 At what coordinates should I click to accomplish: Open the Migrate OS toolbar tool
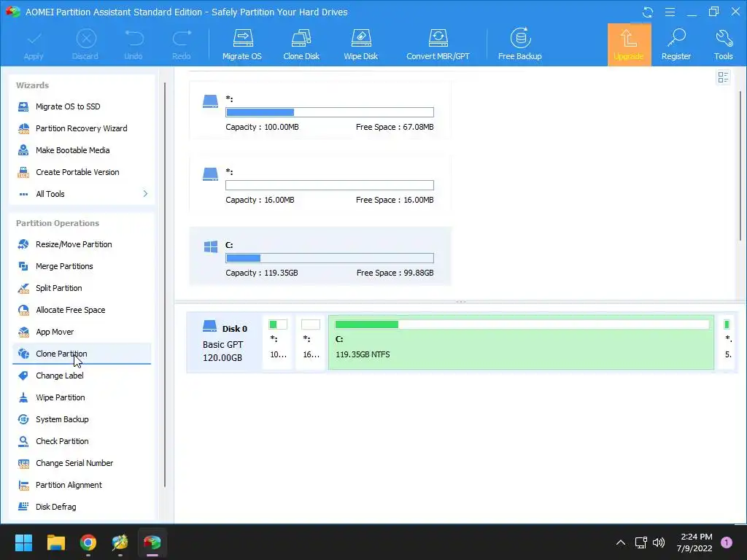pos(242,44)
